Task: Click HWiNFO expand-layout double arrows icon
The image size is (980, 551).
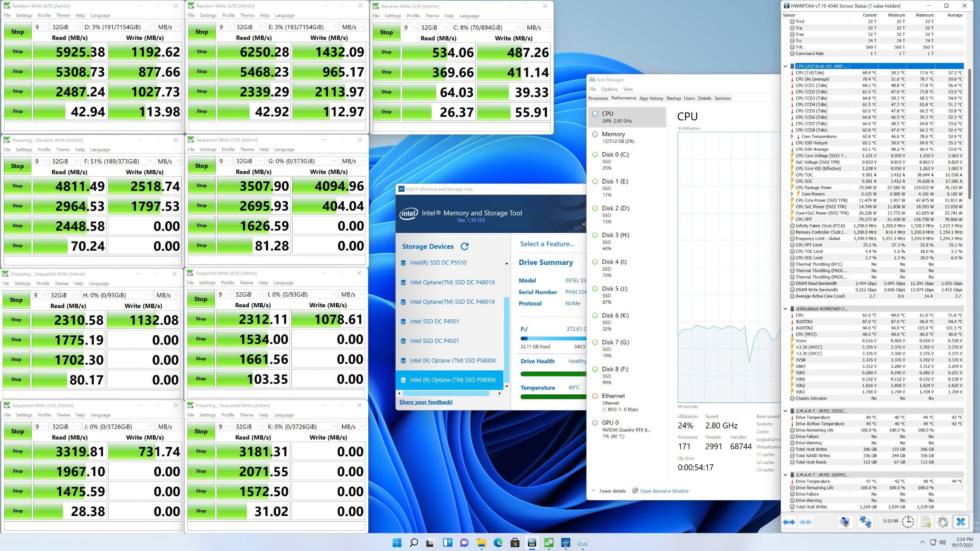Action: [x=789, y=522]
